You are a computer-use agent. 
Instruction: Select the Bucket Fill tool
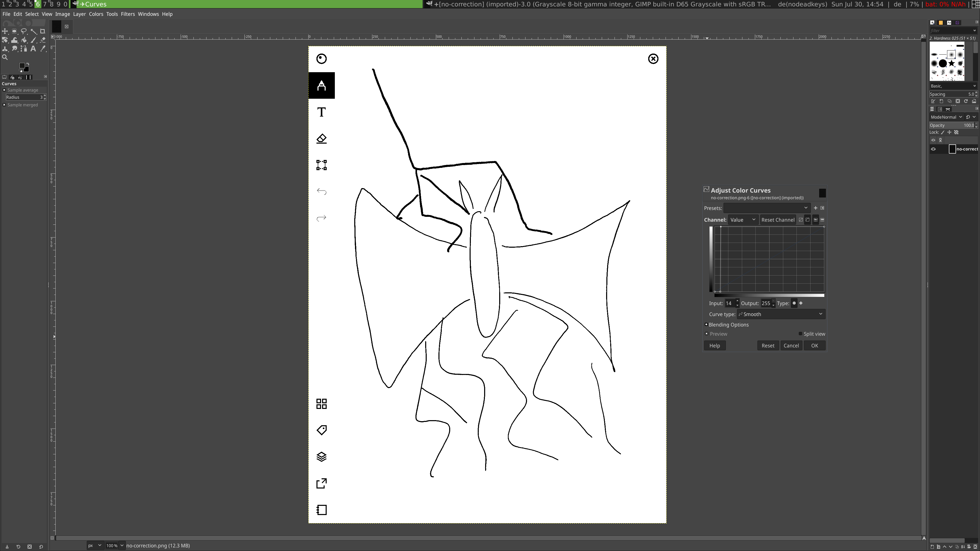coord(24,40)
